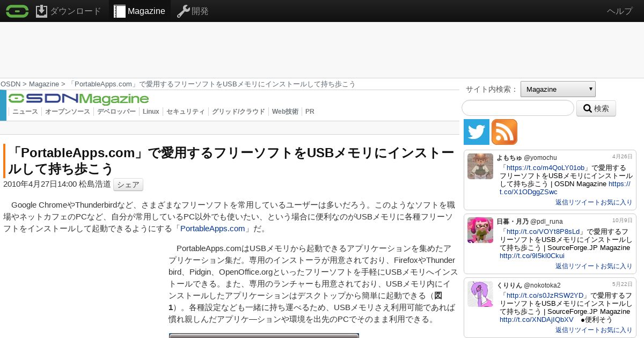Viewport: 644px width, 338px height.
Task: Open よもちゅ @yomochu profile link
Action: coord(526,157)
